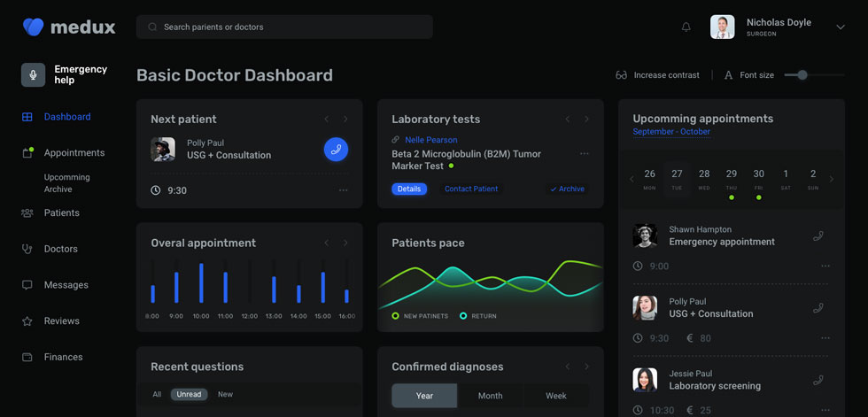This screenshot has width=868, height=417.
Task: Click Contact Patient button
Action: coord(471,189)
